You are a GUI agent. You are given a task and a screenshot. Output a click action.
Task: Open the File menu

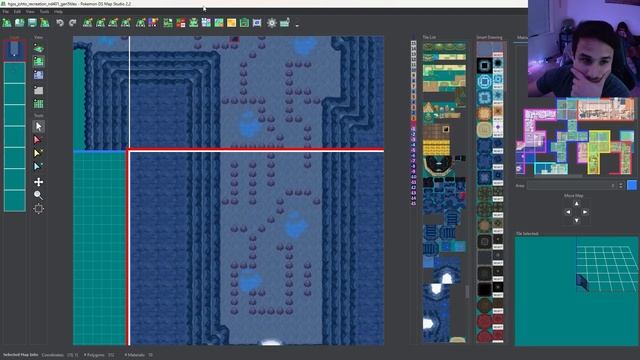[6, 12]
